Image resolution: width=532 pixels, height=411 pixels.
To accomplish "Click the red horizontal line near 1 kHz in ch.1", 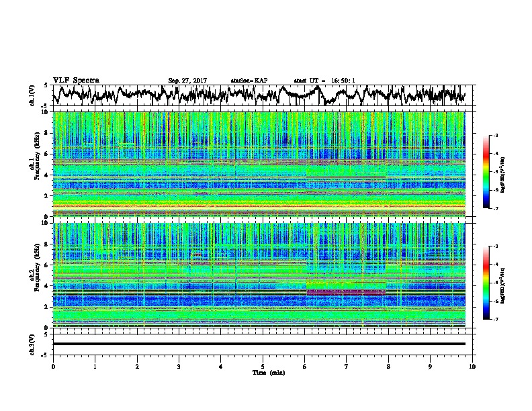I will point(259,206).
